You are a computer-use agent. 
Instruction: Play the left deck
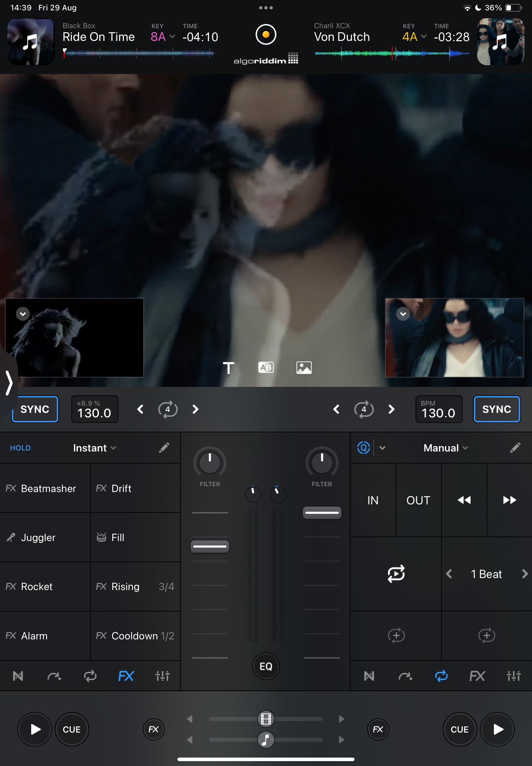[35, 729]
